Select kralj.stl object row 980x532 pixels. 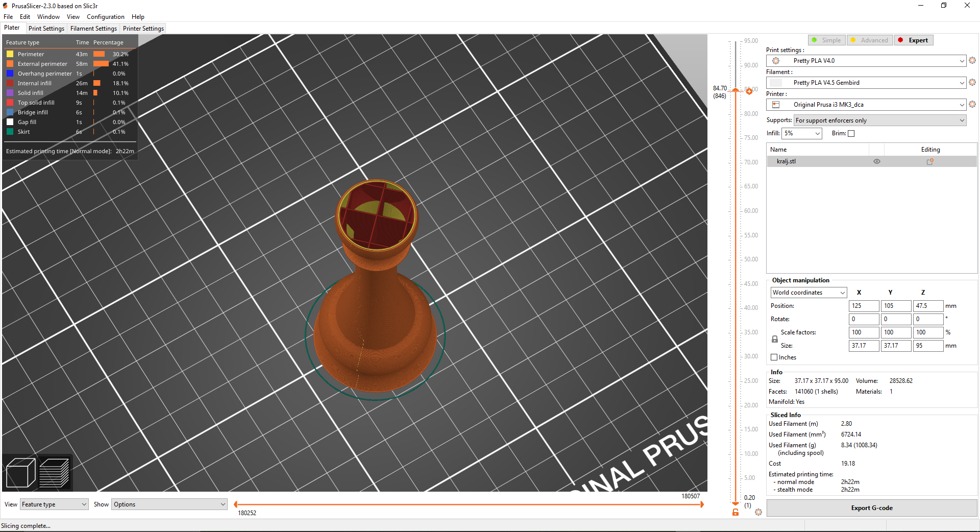click(x=872, y=161)
